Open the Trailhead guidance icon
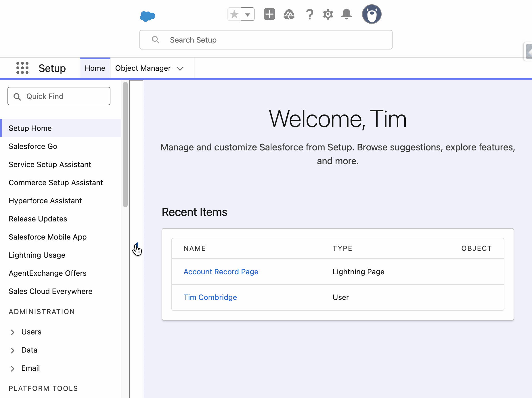The width and height of the screenshot is (532, 398). tap(289, 14)
